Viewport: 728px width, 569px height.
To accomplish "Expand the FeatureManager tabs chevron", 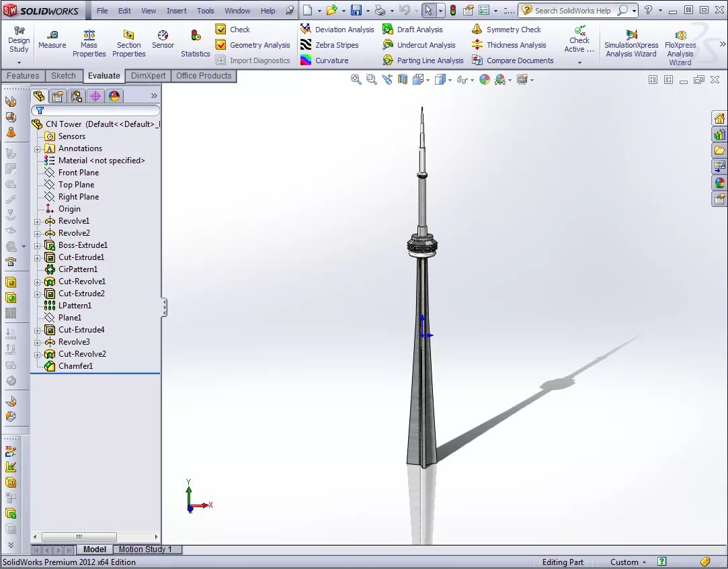I will (x=154, y=95).
